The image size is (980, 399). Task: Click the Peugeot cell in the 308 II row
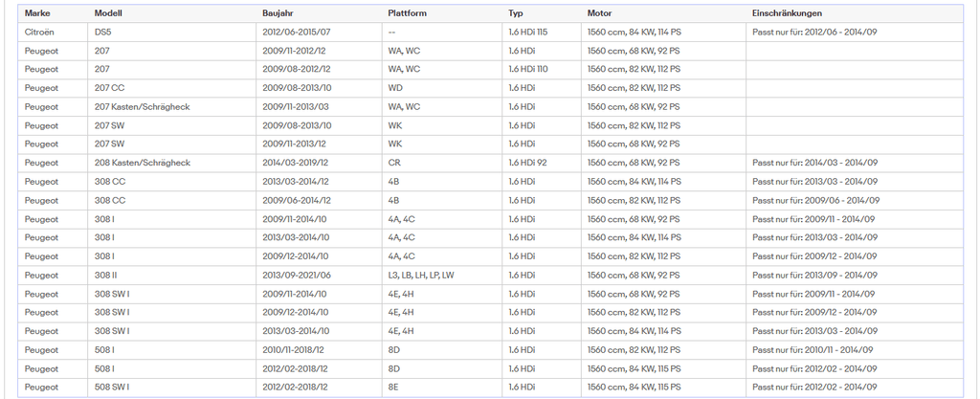coord(54,275)
